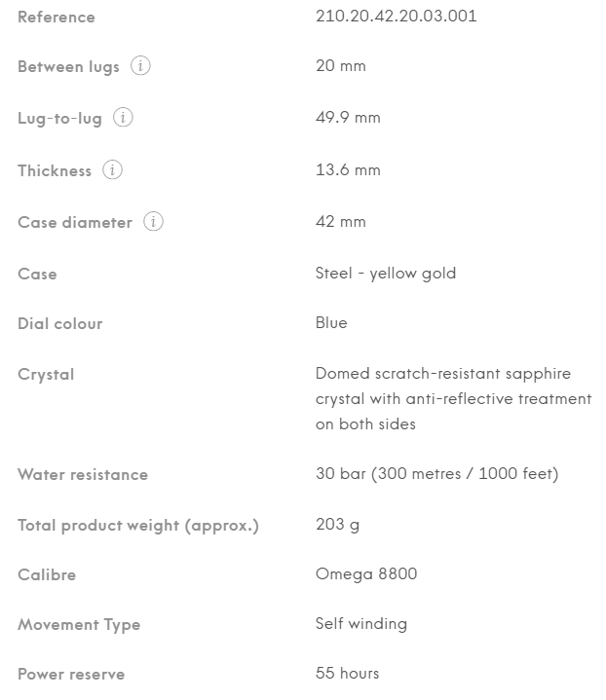606x700 pixels.
Task: Click the Lug-to-lug info icon
Action: 123,118
